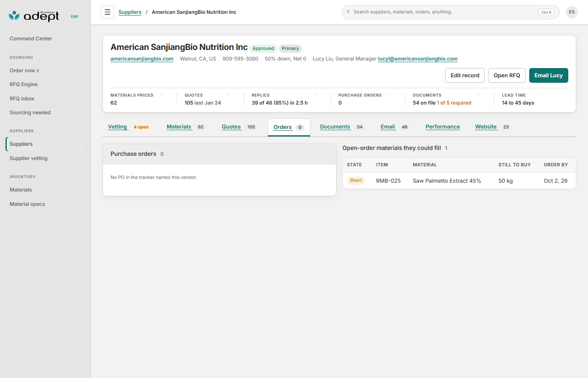588x378 pixels.
Task: Open the ES user avatar menu
Action: point(572,12)
